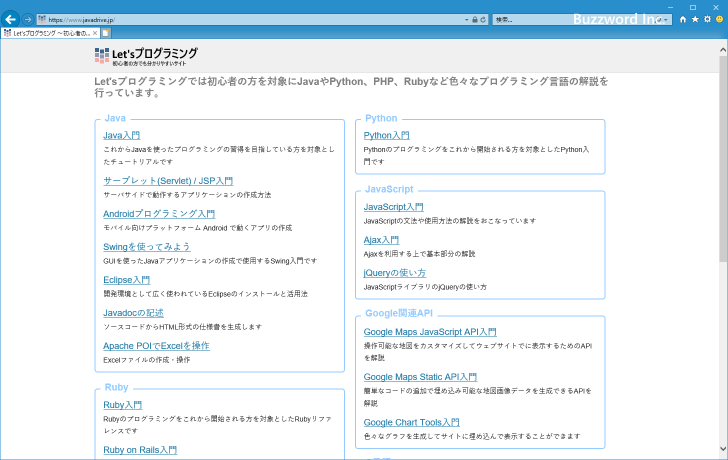
Task: Click the site favicon in address bar
Action: click(x=42, y=19)
